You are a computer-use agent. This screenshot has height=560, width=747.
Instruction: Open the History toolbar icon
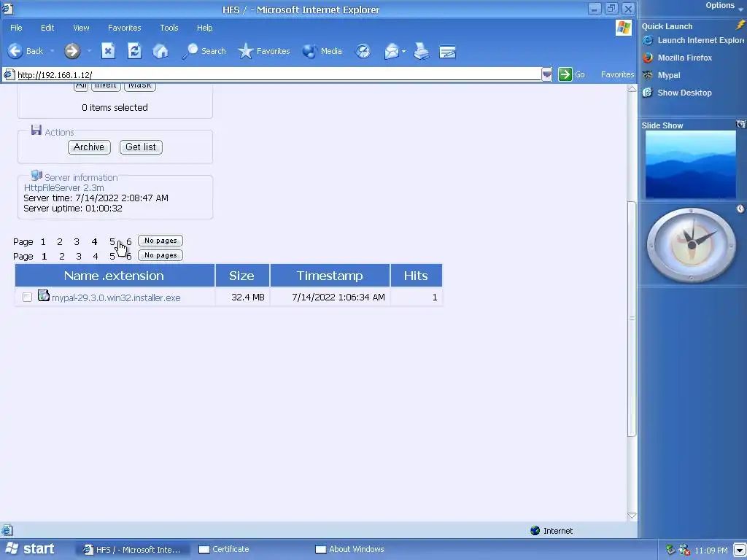[x=363, y=51]
